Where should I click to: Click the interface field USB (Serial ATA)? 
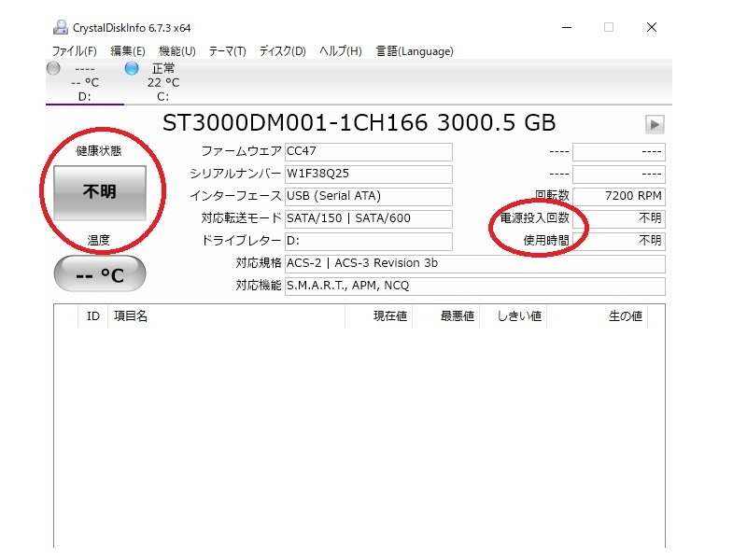click(x=369, y=197)
